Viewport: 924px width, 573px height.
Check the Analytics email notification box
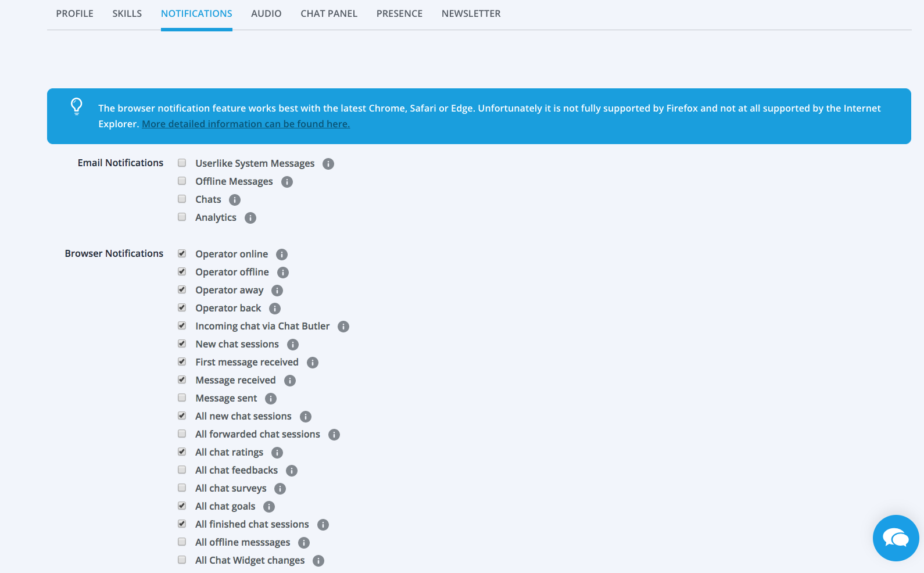tap(182, 217)
